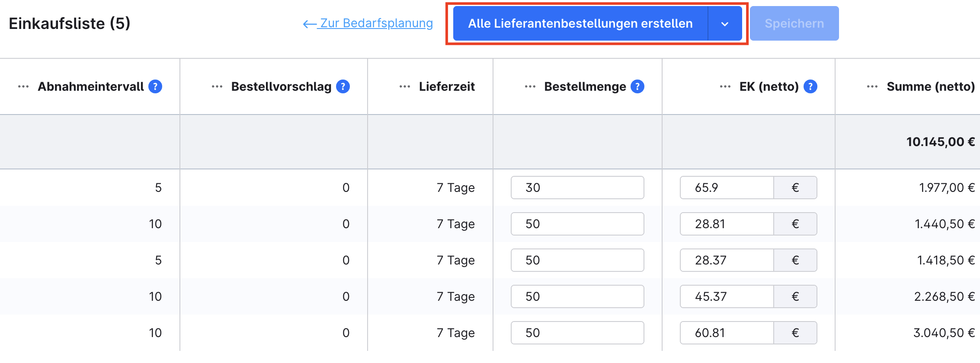Click the euro symbol next to 65.9
Viewport: 980px width, 363px height.
[795, 188]
